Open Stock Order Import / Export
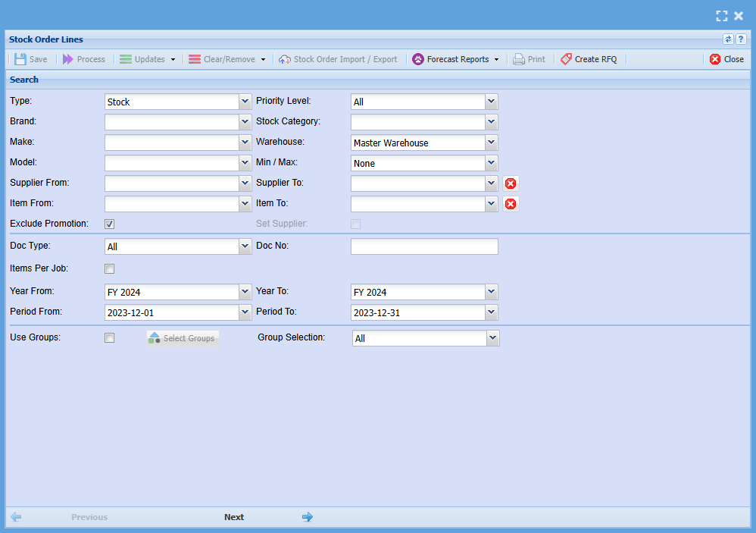This screenshot has width=756, height=533. pos(338,59)
